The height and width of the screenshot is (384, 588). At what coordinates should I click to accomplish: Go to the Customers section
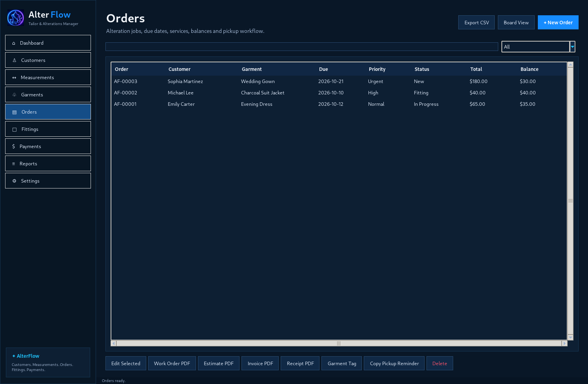click(x=48, y=60)
